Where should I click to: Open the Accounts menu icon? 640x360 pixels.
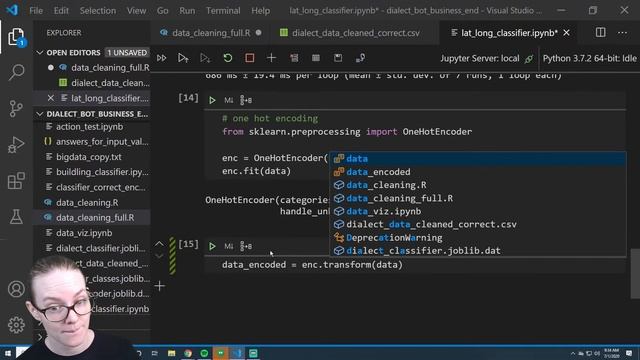[x=16, y=289]
